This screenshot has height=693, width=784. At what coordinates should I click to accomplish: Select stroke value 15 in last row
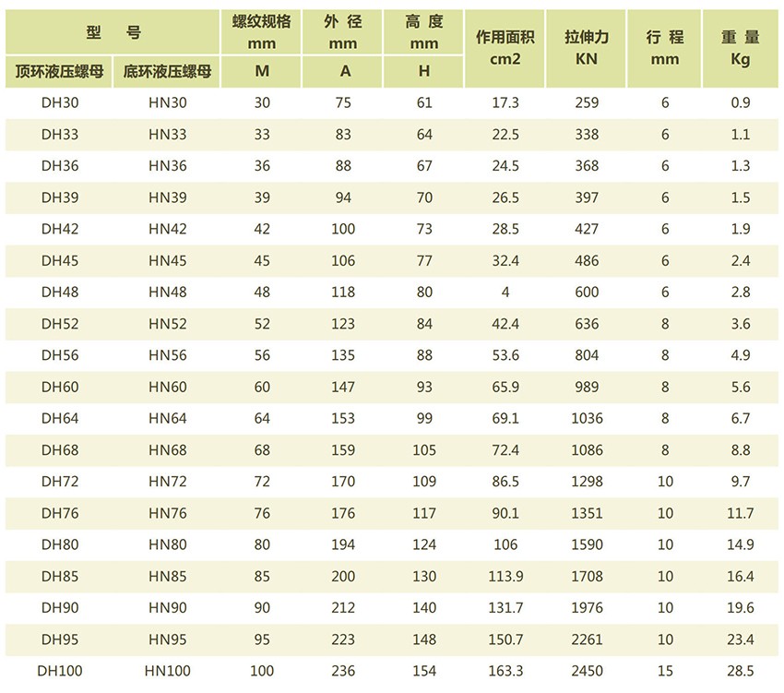click(x=664, y=671)
